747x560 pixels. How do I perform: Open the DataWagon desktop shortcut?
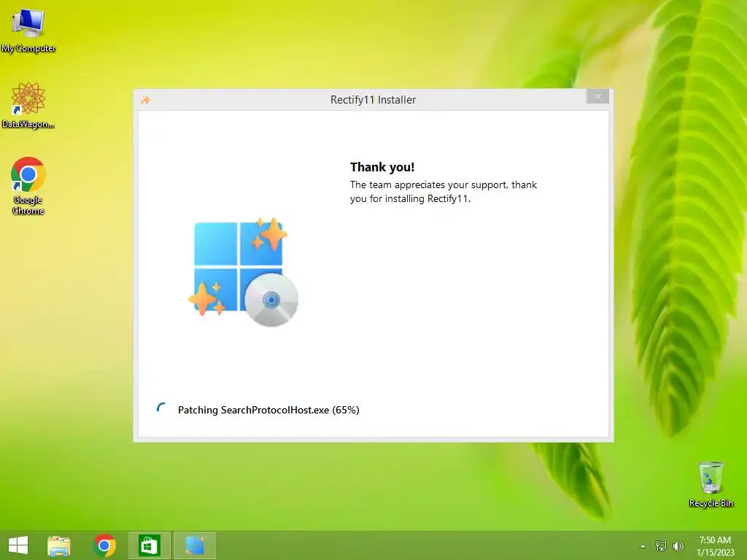coord(28,105)
